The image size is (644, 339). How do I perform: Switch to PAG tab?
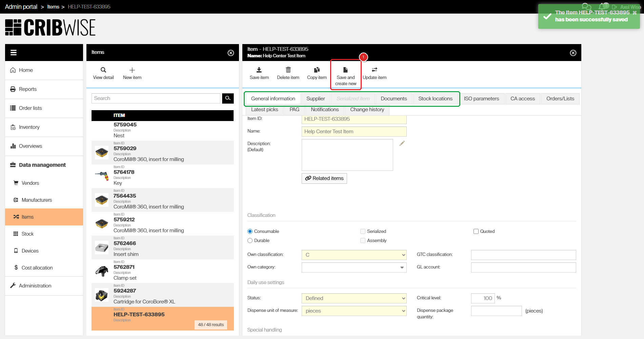pos(295,110)
